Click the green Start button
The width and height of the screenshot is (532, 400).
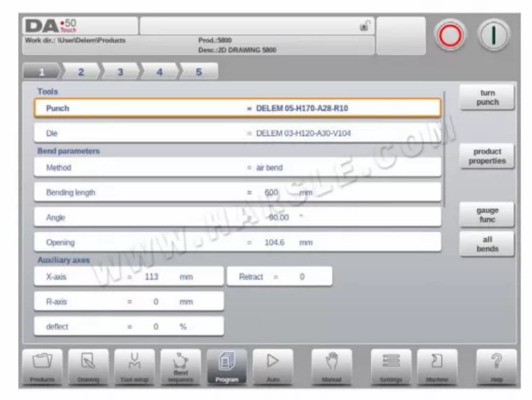494,35
